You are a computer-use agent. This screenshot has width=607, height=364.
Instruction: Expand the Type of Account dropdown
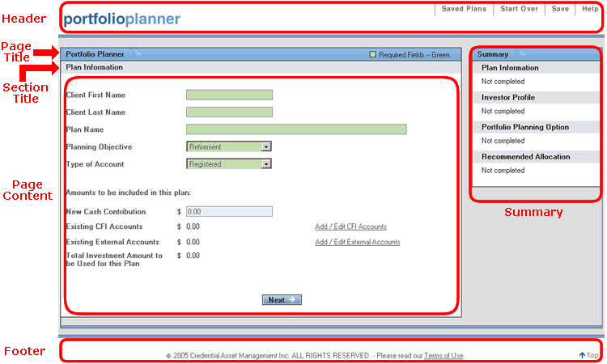pyautogui.click(x=265, y=164)
